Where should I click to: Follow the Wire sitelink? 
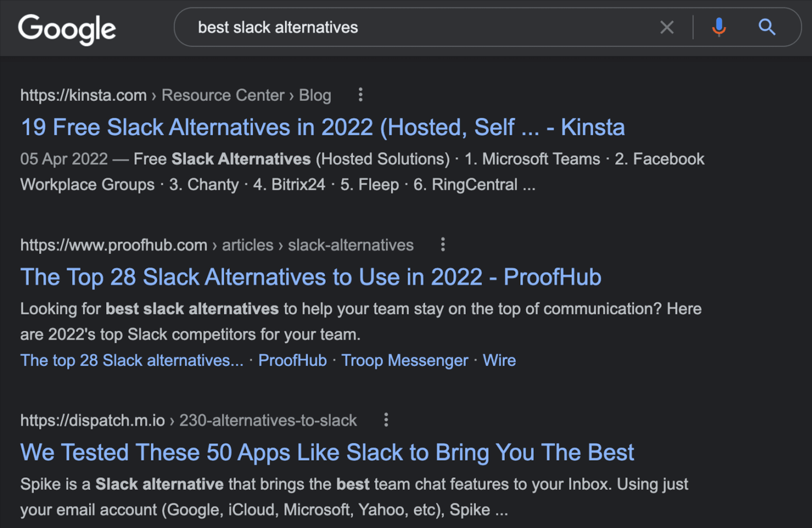[499, 361]
